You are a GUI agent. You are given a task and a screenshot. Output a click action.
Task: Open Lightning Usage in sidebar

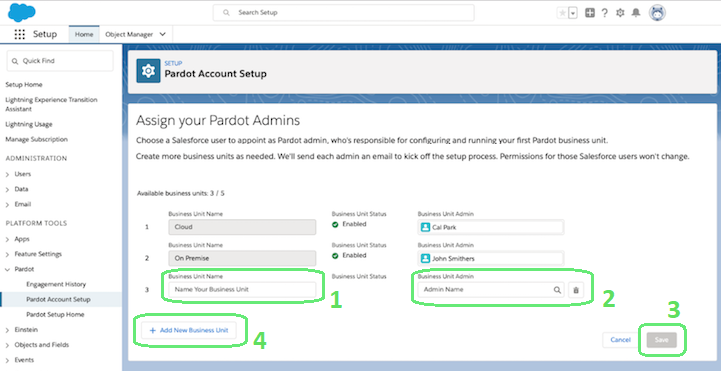coord(29,124)
